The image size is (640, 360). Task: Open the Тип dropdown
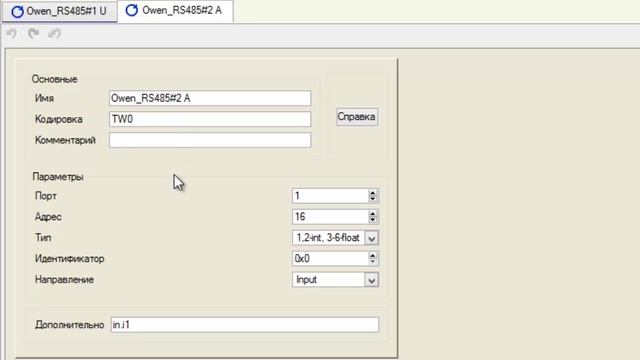[x=371, y=238]
